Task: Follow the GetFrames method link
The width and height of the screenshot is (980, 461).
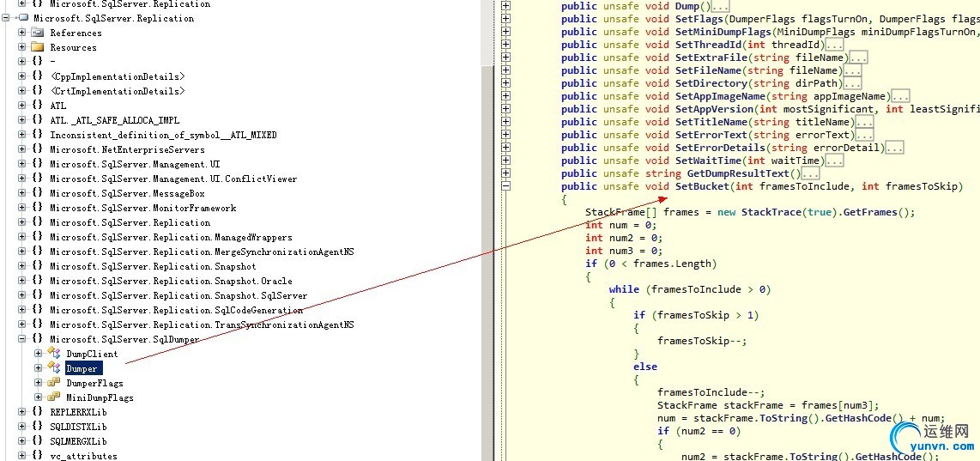Action: [871, 212]
